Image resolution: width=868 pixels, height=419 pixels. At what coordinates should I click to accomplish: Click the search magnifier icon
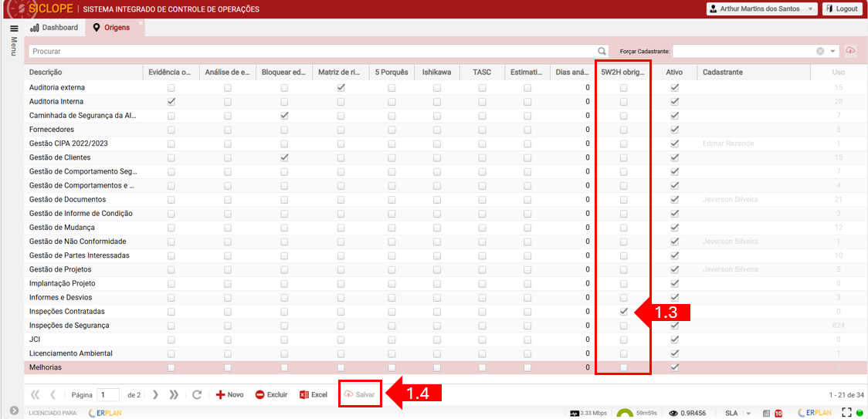click(602, 51)
